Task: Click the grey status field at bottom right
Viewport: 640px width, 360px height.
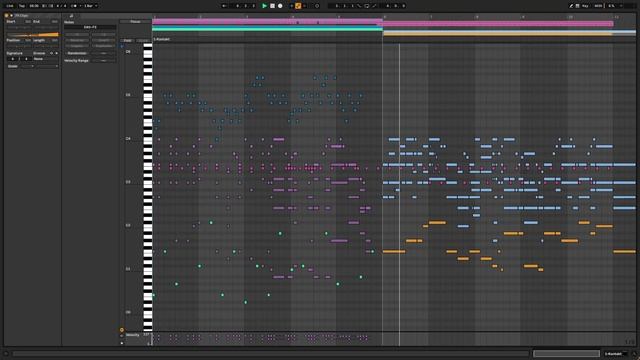Action: click(566, 354)
